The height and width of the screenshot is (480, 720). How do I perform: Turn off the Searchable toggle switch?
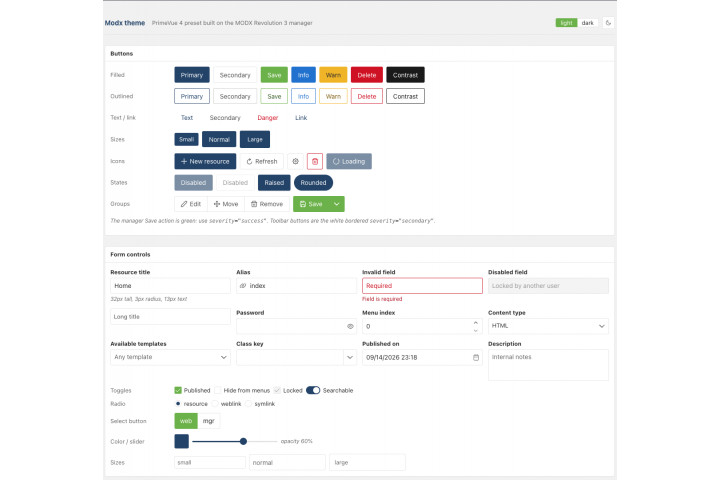click(313, 390)
